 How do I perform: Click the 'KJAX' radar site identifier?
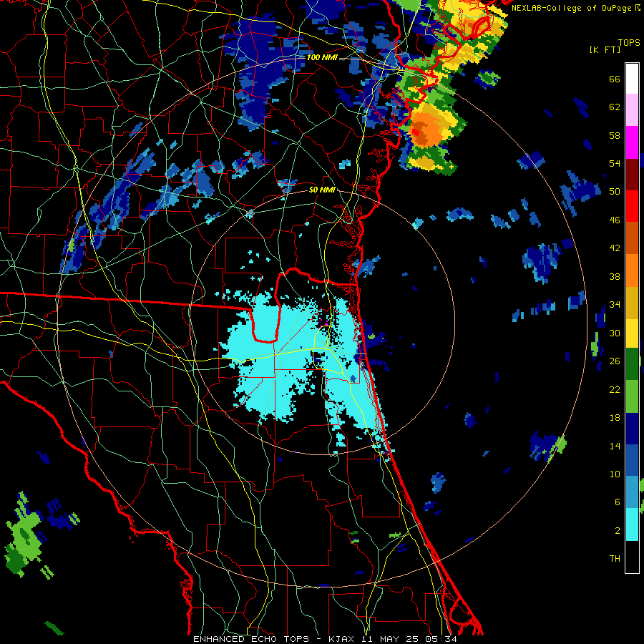pos(342,639)
